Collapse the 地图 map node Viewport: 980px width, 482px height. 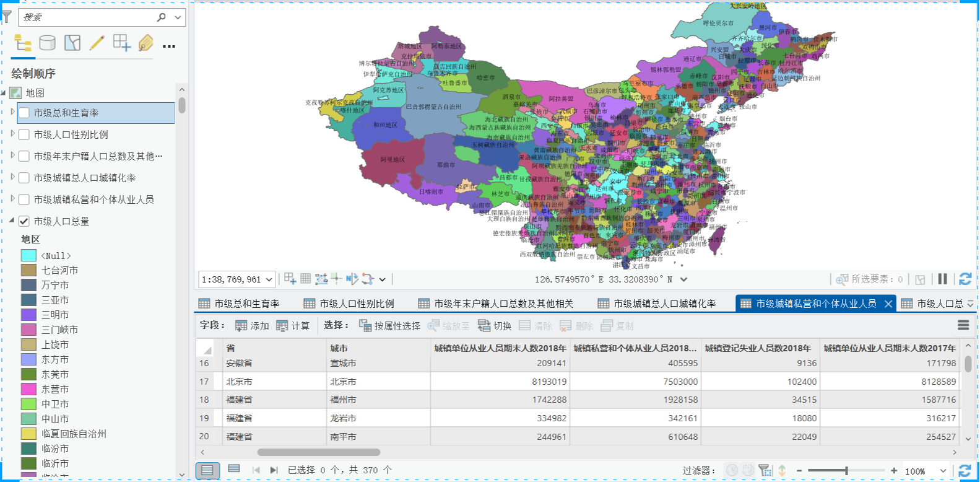pyautogui.click(x=3, y=93)
